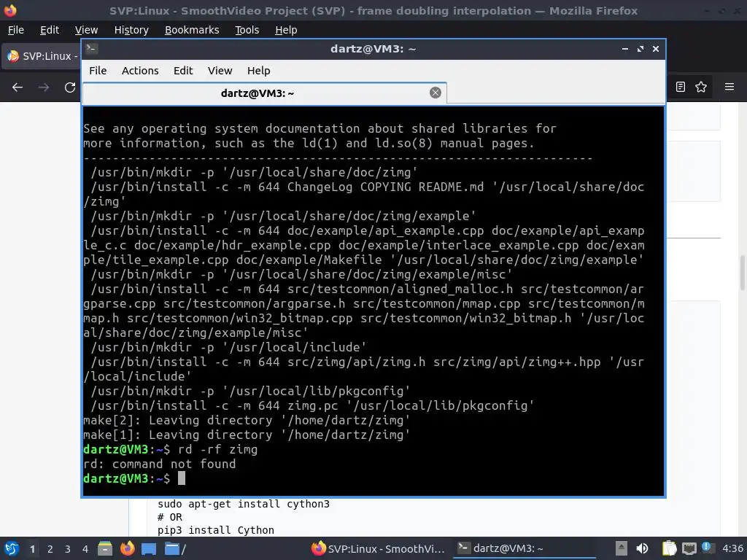Viewport: 747px width, 560px height.
Task: Open the Firefox Help menu
Action: click(x=286, y=30)
